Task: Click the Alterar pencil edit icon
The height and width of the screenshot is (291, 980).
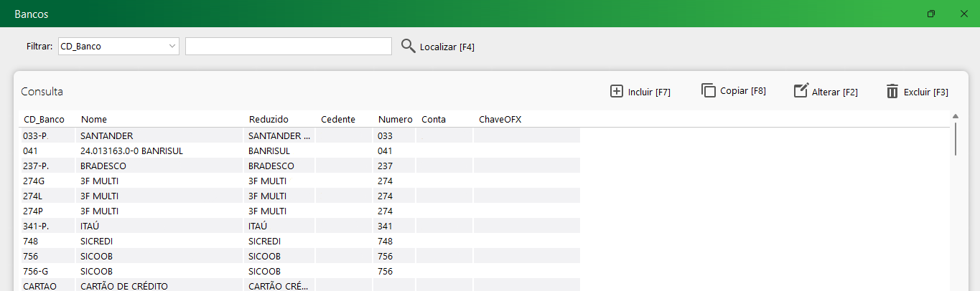Action: pos(801,90)
